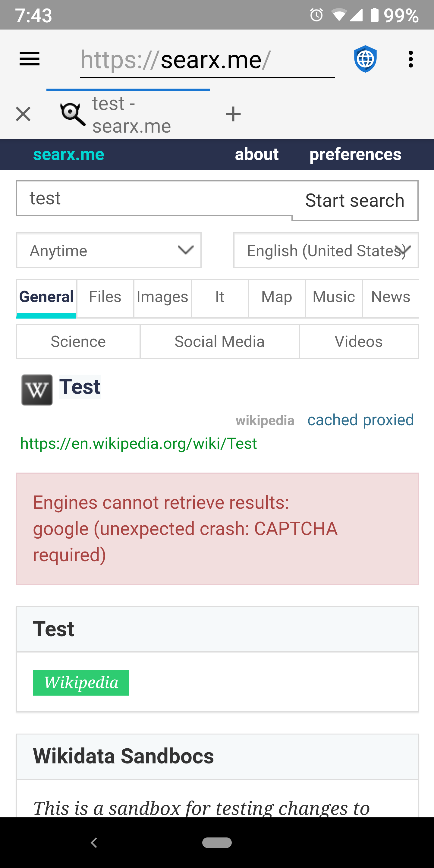The image size is (434, 868).
Task: Open the browser hamburger menu
Action: click(x=29, y=59)
